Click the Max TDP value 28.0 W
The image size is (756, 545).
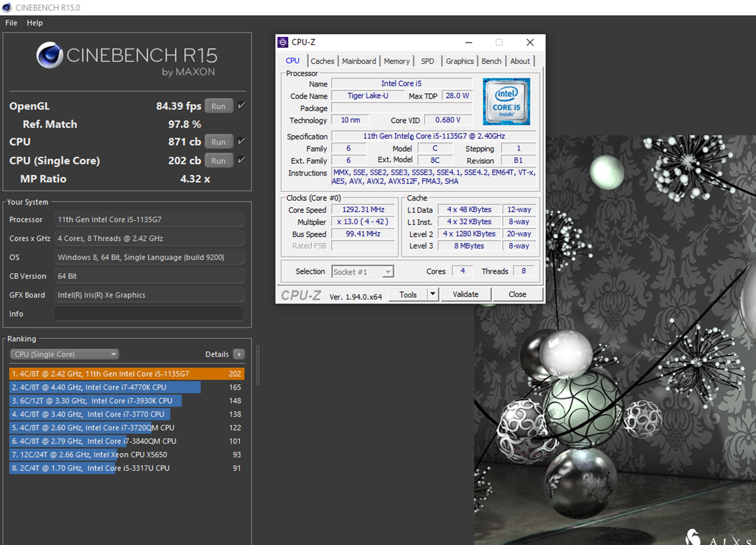tap(457, 96)
